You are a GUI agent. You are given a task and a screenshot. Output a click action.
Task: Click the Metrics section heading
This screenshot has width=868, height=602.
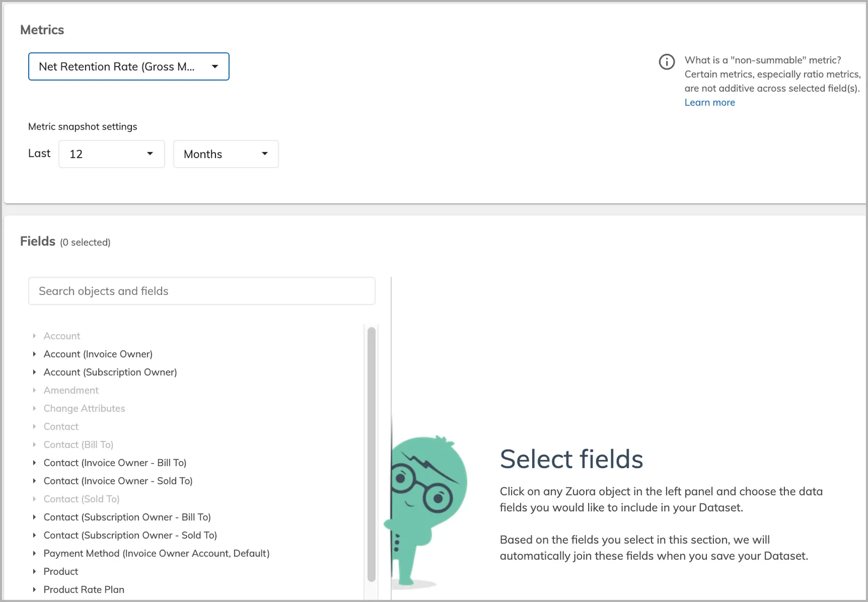click(x=42, y=30)
